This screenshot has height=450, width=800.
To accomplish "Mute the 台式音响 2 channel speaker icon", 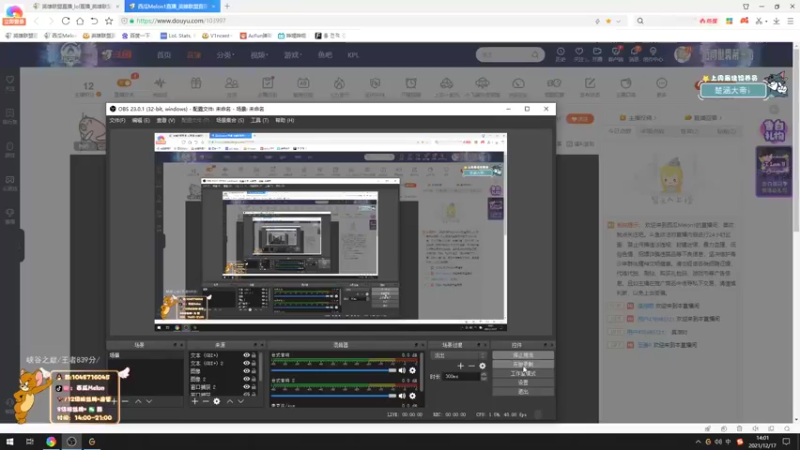I will (x=402, y=396).
